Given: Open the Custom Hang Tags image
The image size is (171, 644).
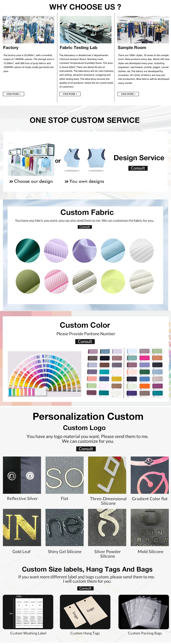Looking at the screenshot, I should click(x=85, y=612).
